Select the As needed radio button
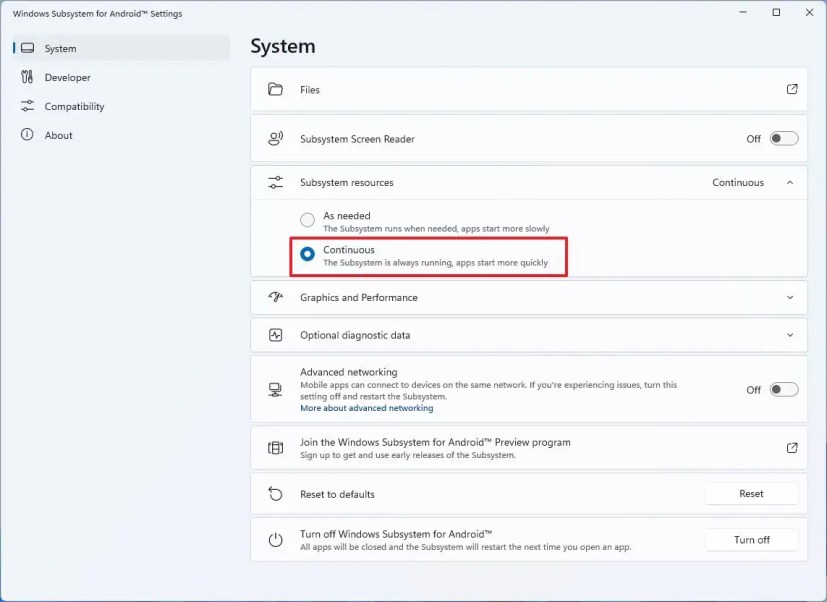Image resolution: width=827 pixels, height=602 pixels. point(307,217)
